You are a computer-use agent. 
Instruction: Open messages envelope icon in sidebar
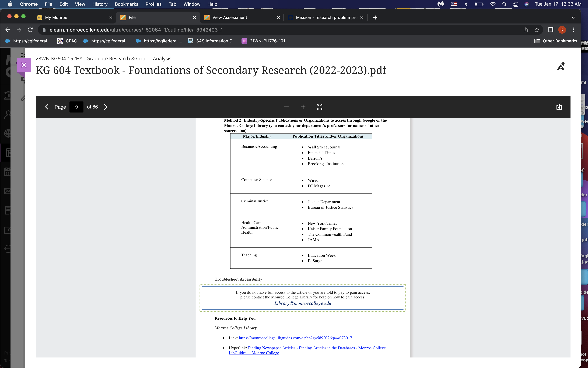tap(8, 191)
